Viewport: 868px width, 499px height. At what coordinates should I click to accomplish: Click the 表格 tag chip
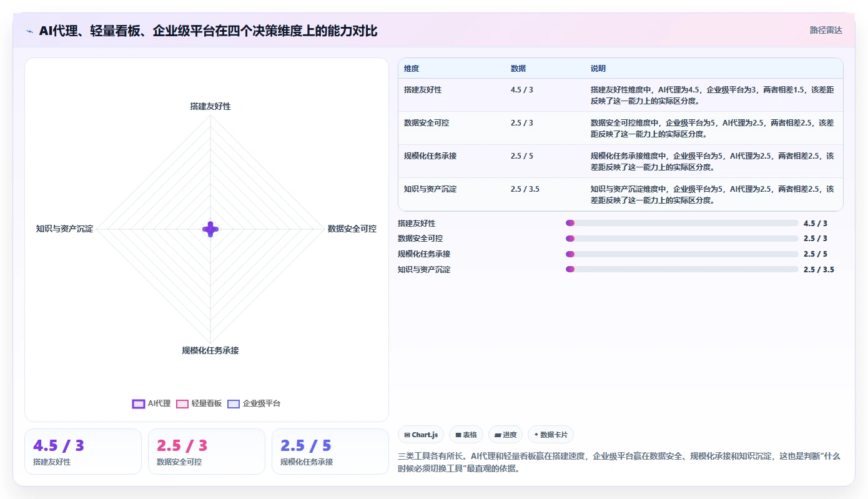point(466,435)
